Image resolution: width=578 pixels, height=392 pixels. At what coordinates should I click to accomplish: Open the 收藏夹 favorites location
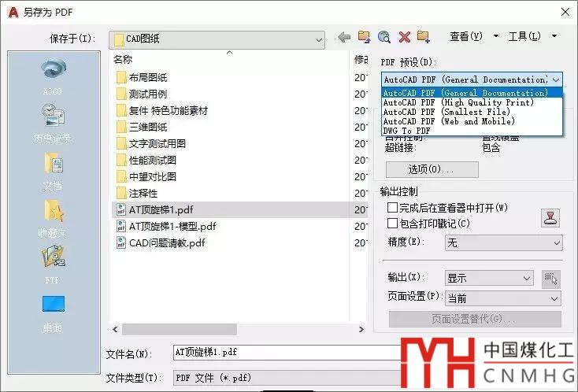[x=52, y=219]
